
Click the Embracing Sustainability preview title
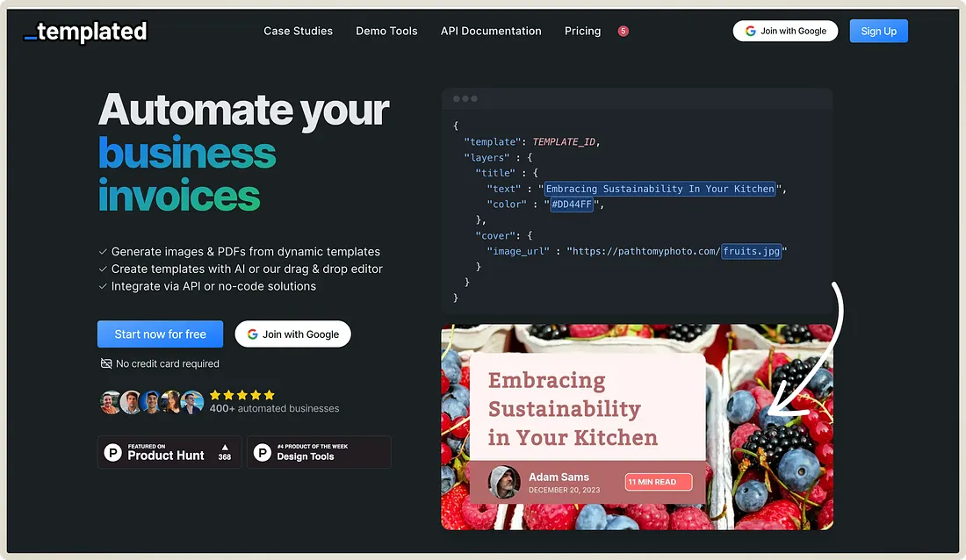[573, 408]
